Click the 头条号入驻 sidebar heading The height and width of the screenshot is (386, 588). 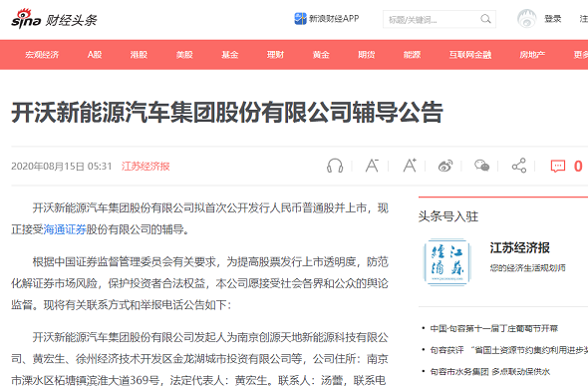point(448,216)
